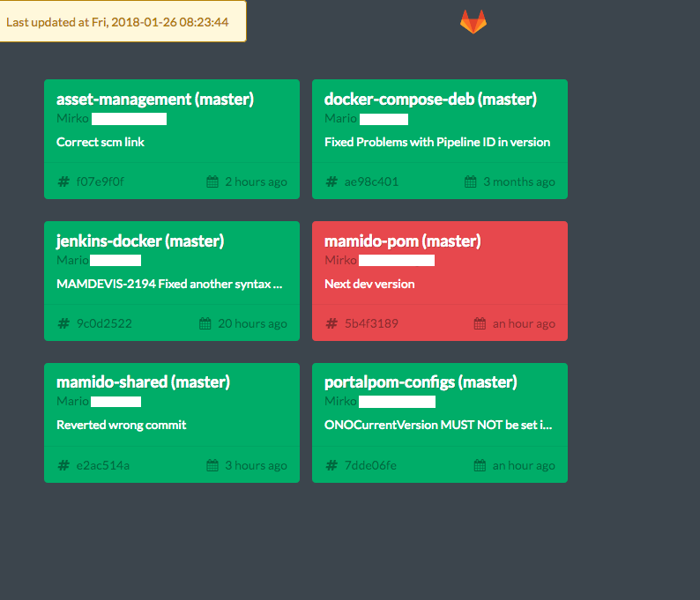Click hash icon beside 9c0d2522

(x=63, y=323)
